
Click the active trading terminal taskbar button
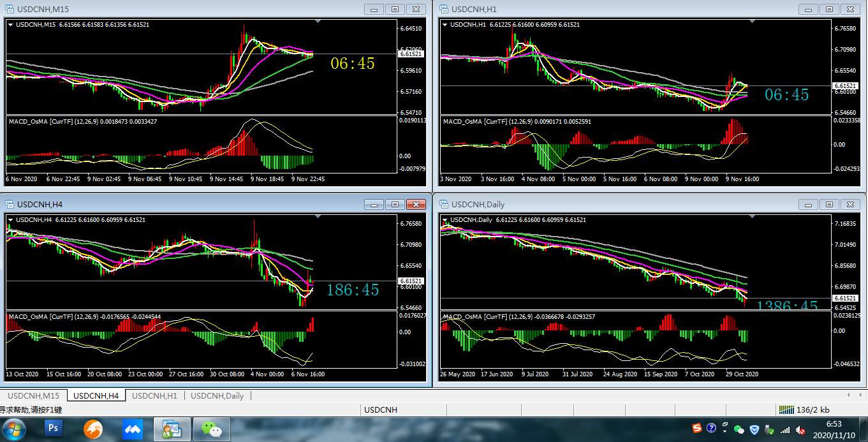[172, 429]
